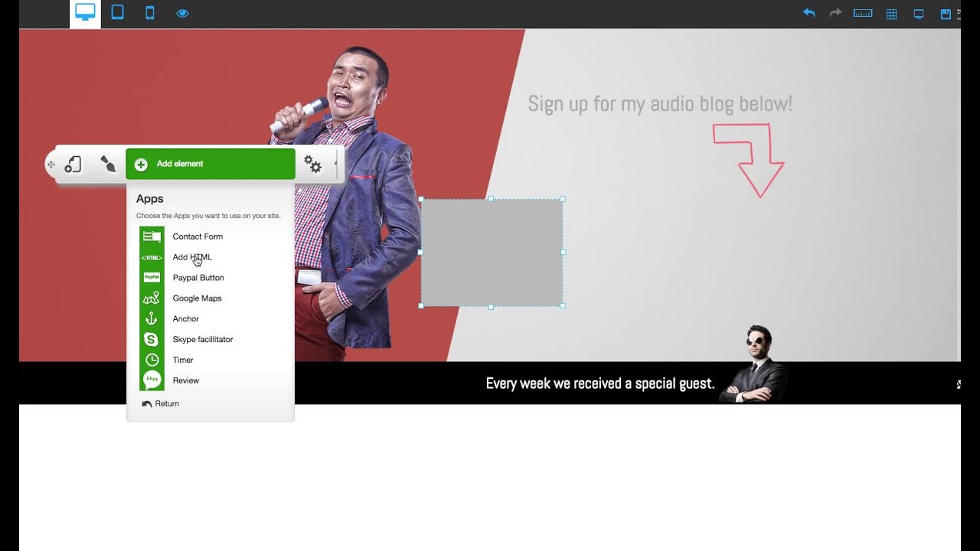
Task: Click the Contact Form app icon
Action: [x=152, y=236]
